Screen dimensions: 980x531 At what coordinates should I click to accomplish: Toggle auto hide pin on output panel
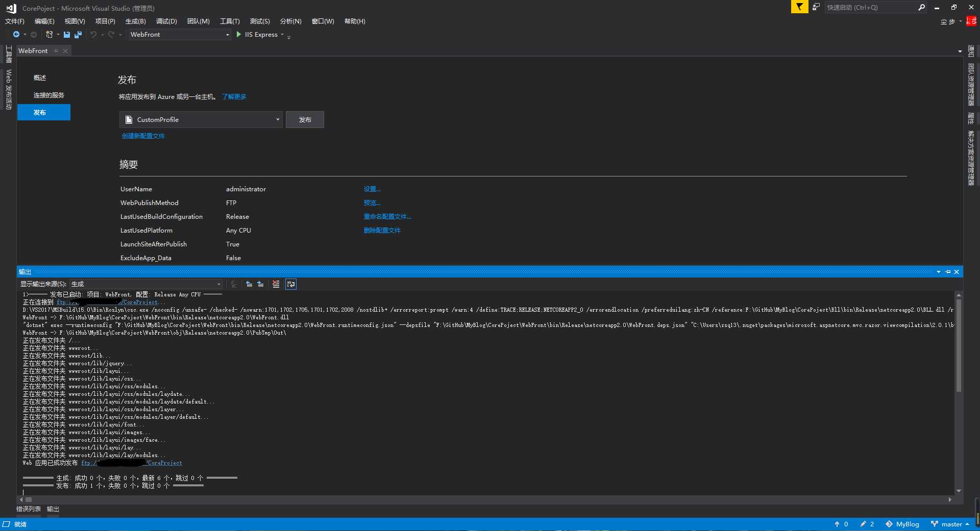click(948, 272)
